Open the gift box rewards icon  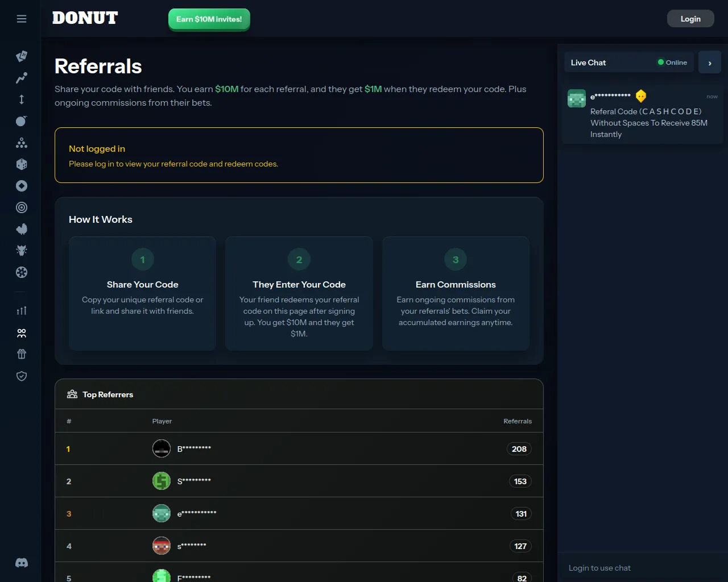(22, 354)
